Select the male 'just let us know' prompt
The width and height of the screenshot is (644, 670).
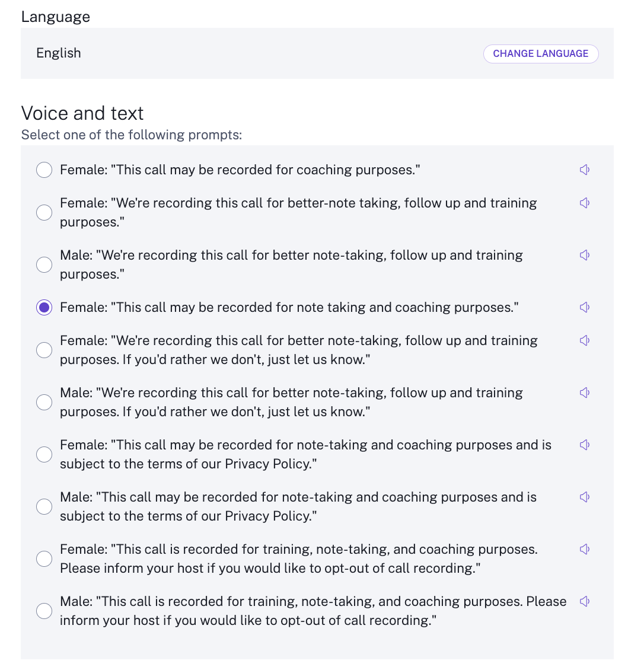(44, 402)
